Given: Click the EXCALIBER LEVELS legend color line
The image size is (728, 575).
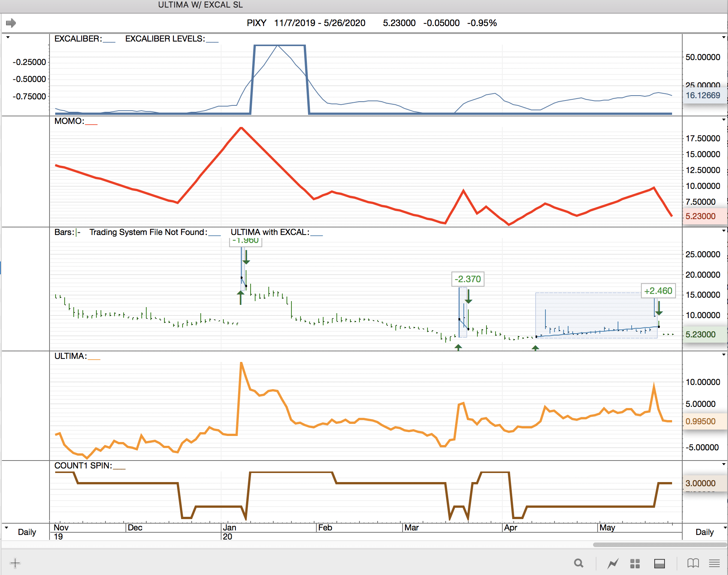Looking at the screenshot, I should click(x=212, y=41).
